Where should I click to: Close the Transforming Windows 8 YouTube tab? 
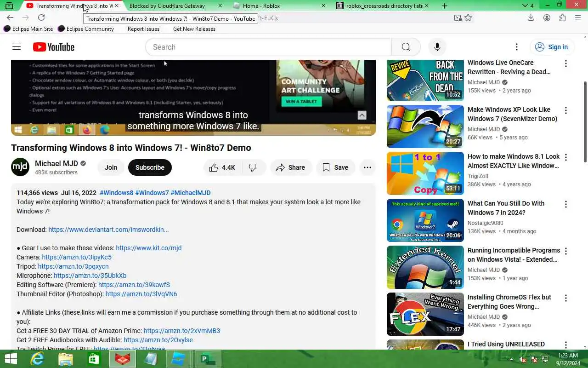click(x=116, y=6)
